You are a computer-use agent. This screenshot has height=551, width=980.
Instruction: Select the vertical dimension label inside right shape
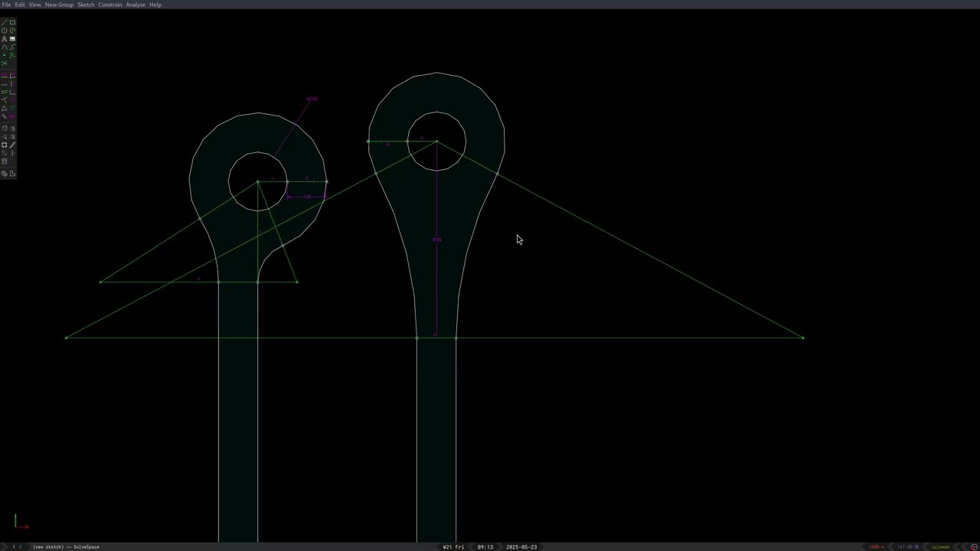tap(437, 240)
